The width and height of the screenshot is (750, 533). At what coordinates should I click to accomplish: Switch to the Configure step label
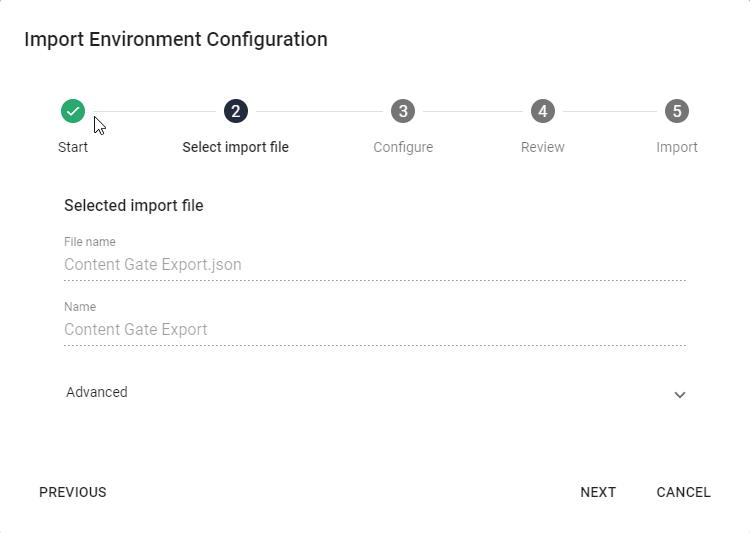(403, 147)
